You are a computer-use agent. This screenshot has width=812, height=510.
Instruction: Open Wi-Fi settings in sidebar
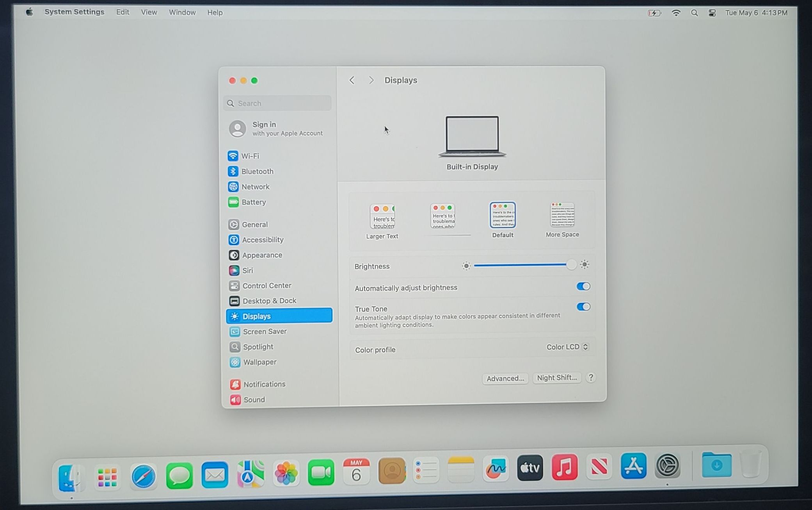click(x=250, y=156)
